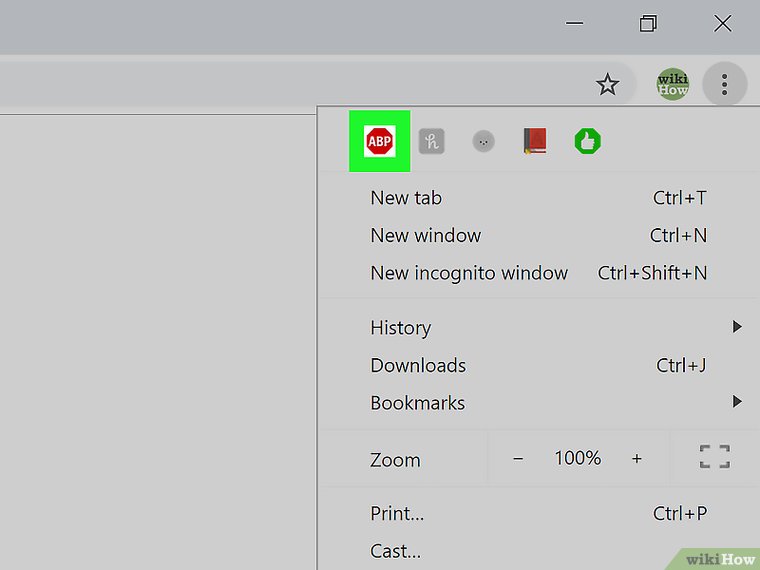Toggle the Chrome three-dot menu button
This screenshot has width=760, height=570.
(724, 85)
